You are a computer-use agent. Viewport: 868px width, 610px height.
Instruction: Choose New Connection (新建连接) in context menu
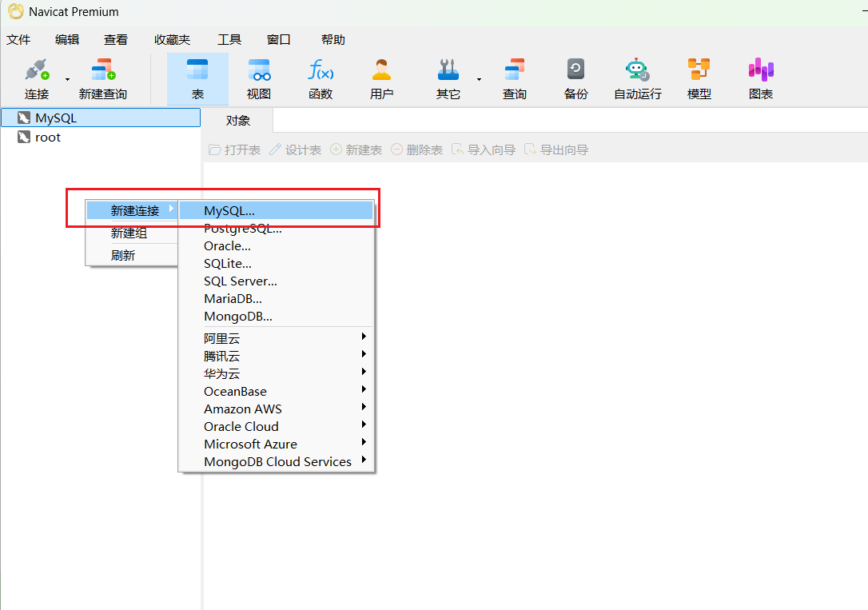(133, 210)
